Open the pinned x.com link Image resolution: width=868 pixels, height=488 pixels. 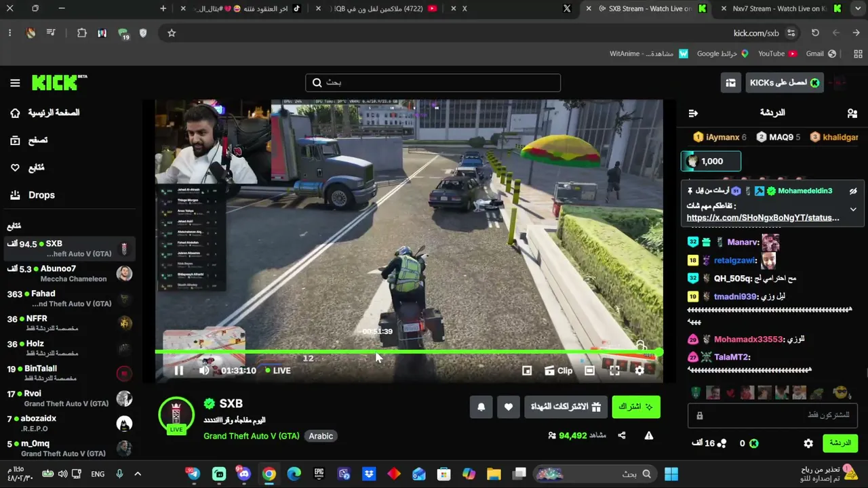tap(763, 218)
